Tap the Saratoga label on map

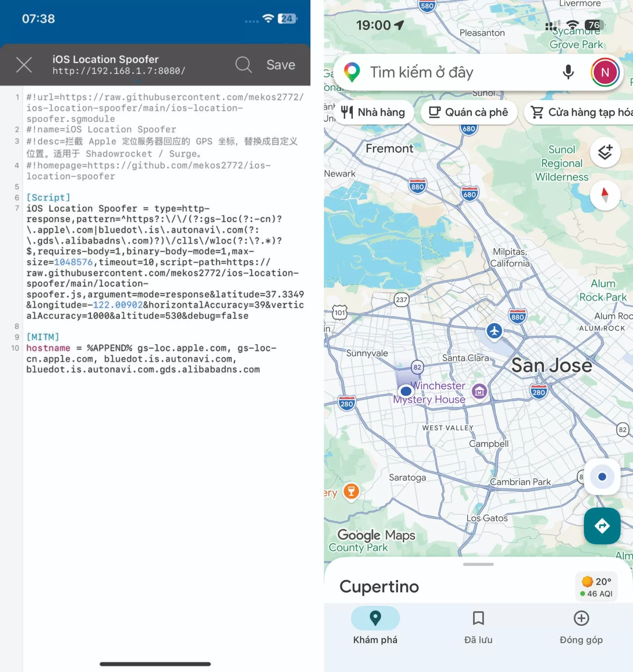pyautogui.click(x=407, y=477)
